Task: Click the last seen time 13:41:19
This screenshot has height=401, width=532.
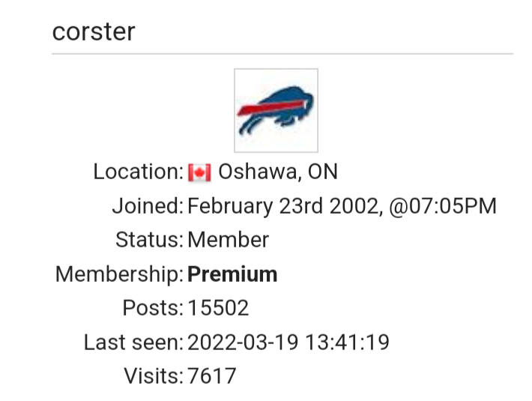Action: [347, 342]
